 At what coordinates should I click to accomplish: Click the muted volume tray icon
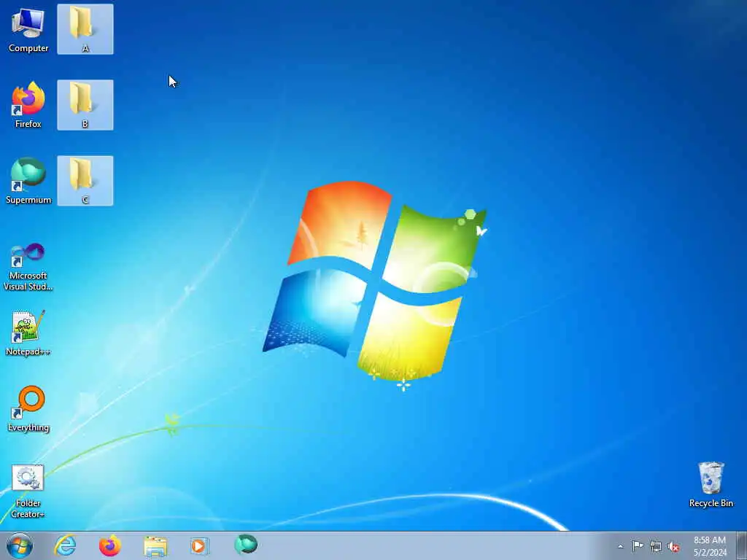click(673, 547)
